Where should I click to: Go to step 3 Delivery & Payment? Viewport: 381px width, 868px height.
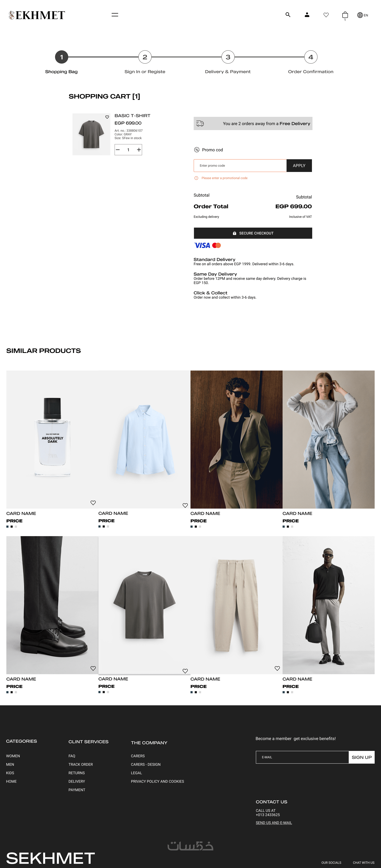click(x=228, y=57)
